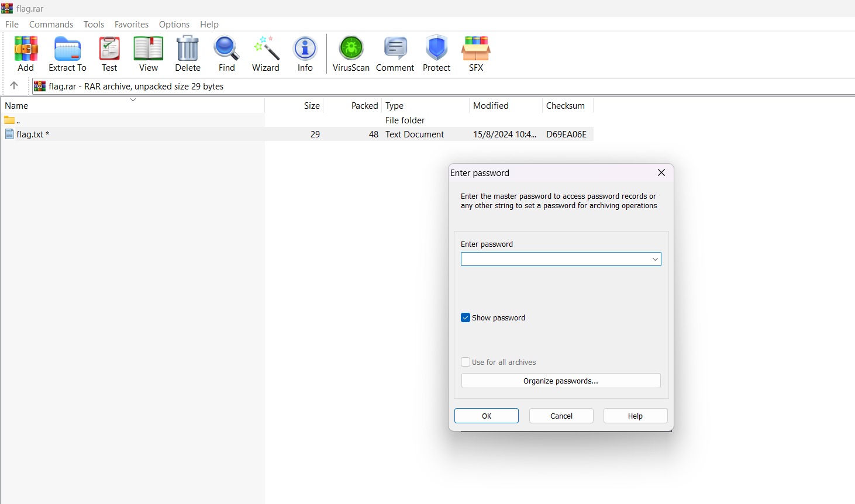Screen dimensions: 855x504
Task: Run the Test archive tool
Action: click(109, 49)
